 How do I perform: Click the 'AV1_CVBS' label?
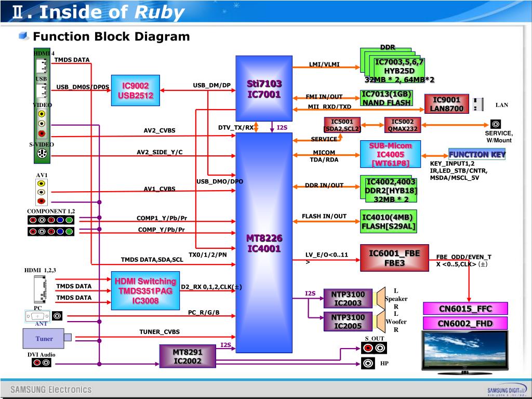click(x=159, y=189)
